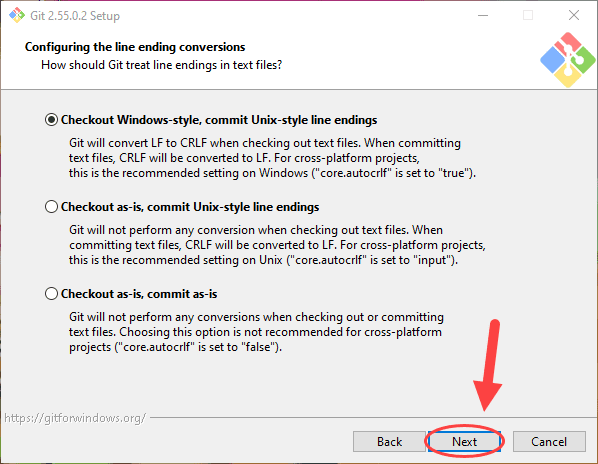
Task: Click the 'Checkout as-is, commit Unix-style line endings' label
Action: click(190, 207)
